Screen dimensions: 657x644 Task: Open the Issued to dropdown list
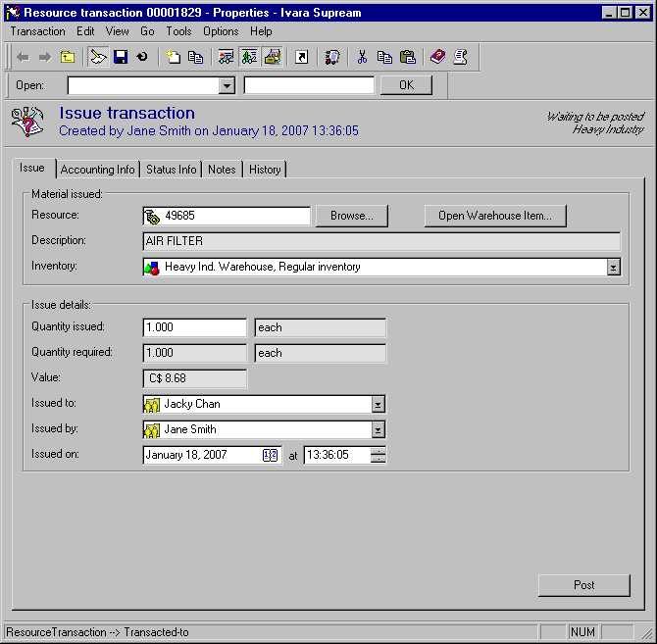point(378,404)
